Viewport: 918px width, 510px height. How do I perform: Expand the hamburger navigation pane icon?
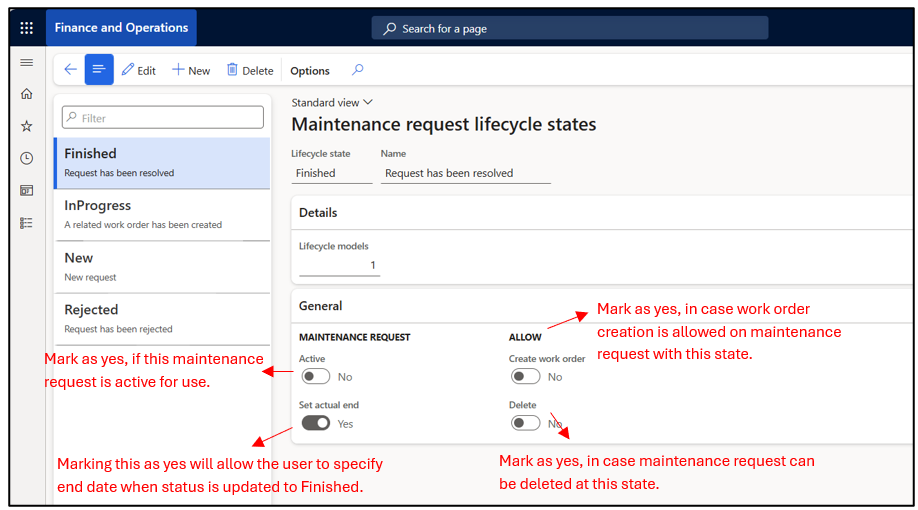tap(26, 63)
